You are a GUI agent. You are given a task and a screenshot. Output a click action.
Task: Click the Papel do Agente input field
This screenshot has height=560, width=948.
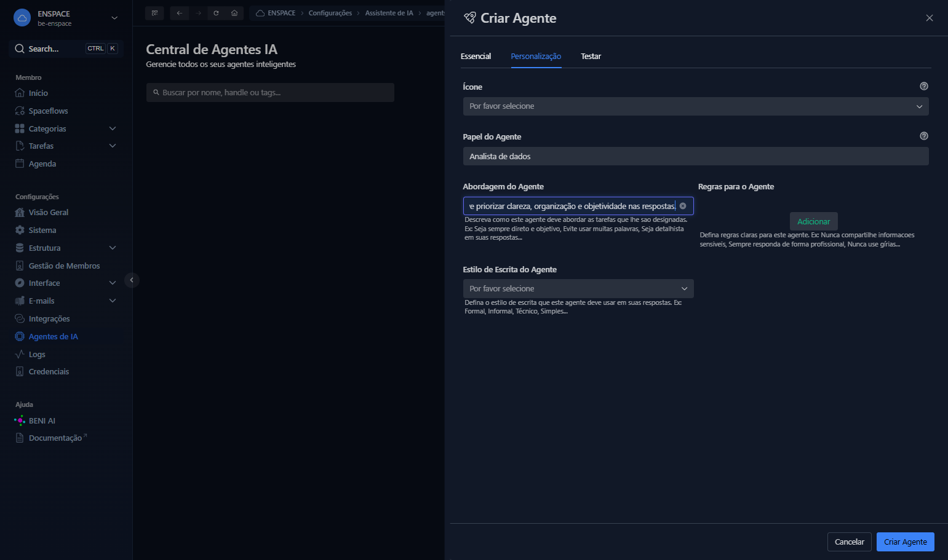pos(696,156)
